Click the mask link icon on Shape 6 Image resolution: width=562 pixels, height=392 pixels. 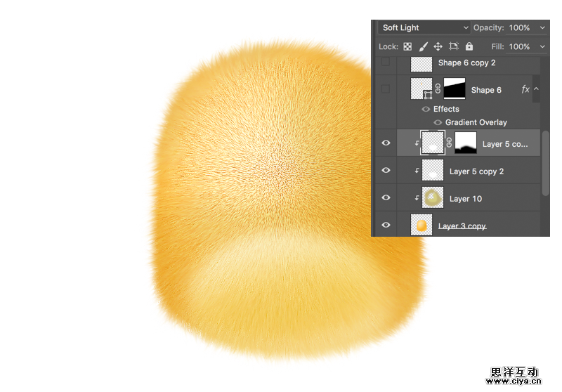pos(438,89)
